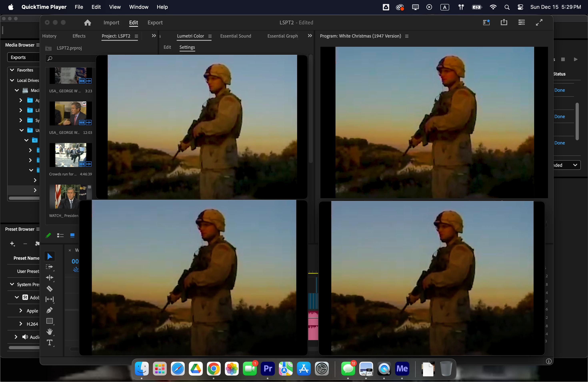Open Settings tab in Lumetri Color
The width and height of the screenshot is (588, 382).
point(187,47)
